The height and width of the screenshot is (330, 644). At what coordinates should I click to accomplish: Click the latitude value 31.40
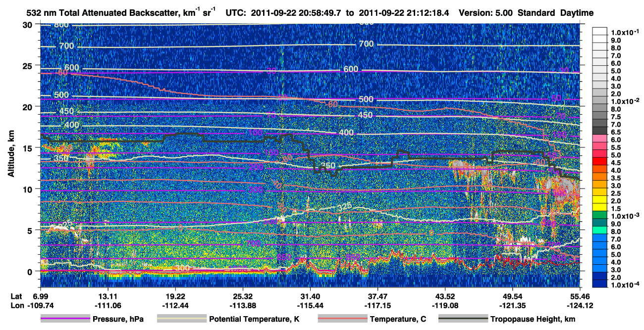pos(310,295)
